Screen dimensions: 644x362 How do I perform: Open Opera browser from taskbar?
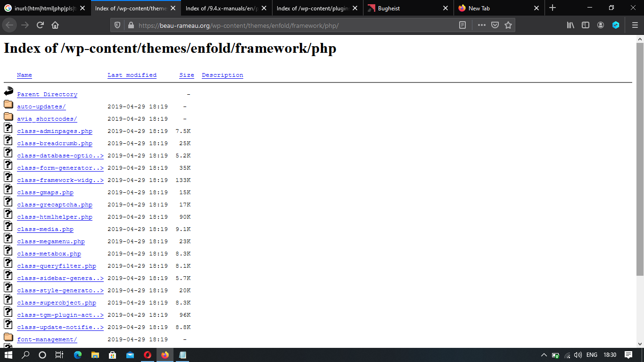pyautogui.click(x=148, y=355)
